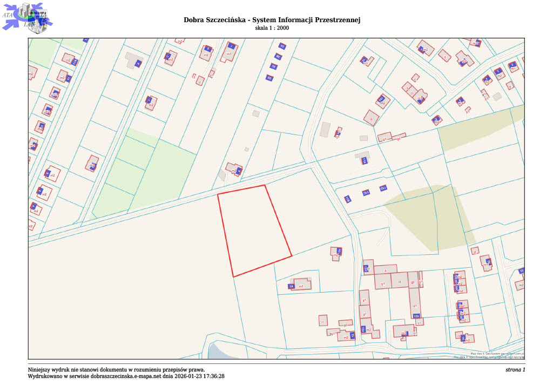Click the olive-green area right of marker 11D
The width and height of the screenshot is (553, 392).
(x=427, y=213)
